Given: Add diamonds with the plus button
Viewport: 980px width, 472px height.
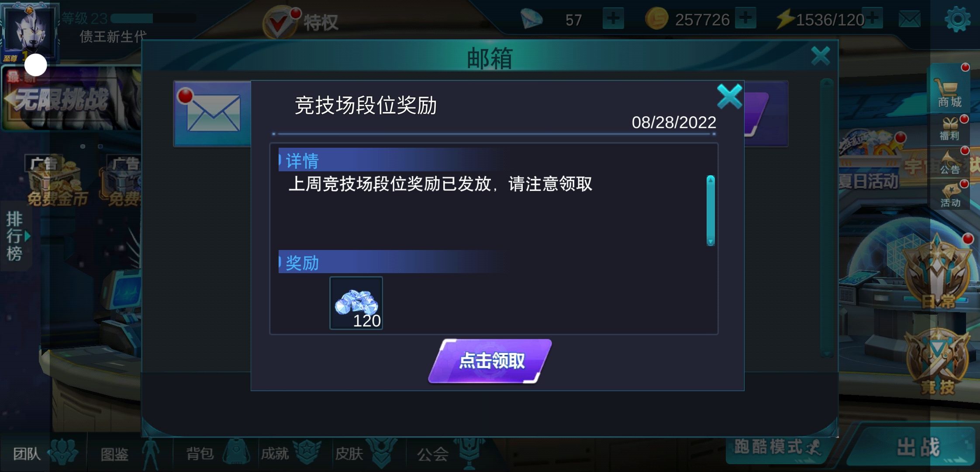Looking at the screenshot, I should click(x=613, y=19).
